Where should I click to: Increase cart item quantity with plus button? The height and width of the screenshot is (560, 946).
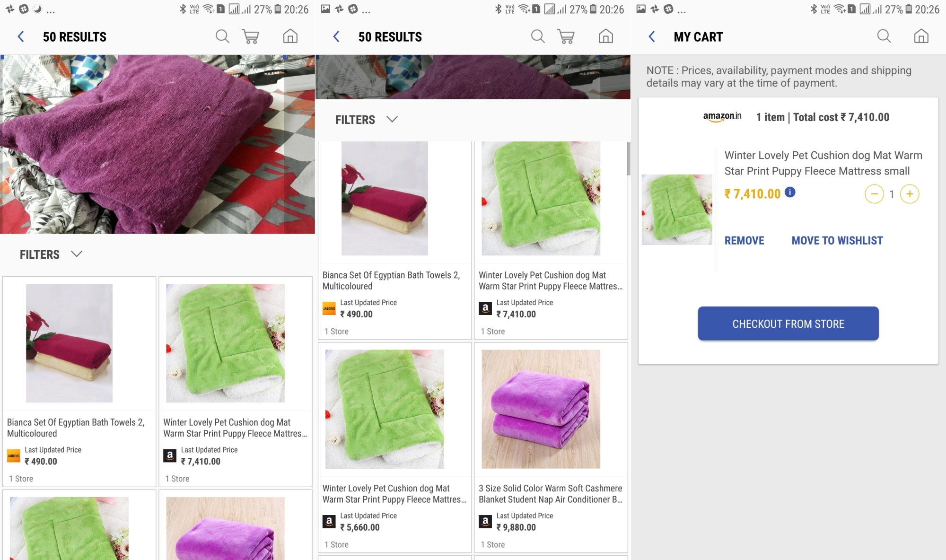[909, 194]
